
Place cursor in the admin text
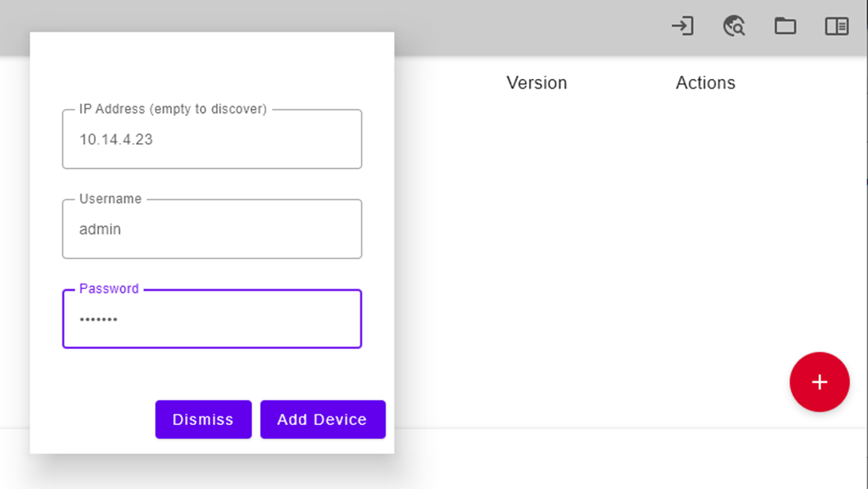(100, 230)
